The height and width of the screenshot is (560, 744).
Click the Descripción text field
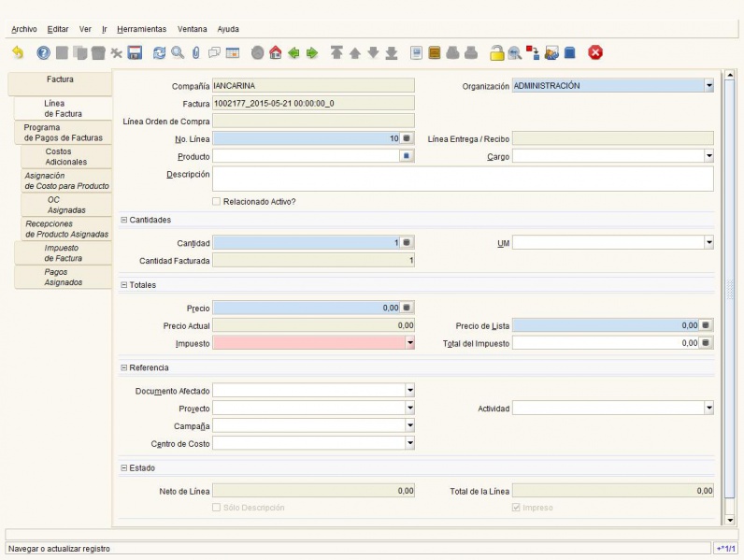click(463, 179)
